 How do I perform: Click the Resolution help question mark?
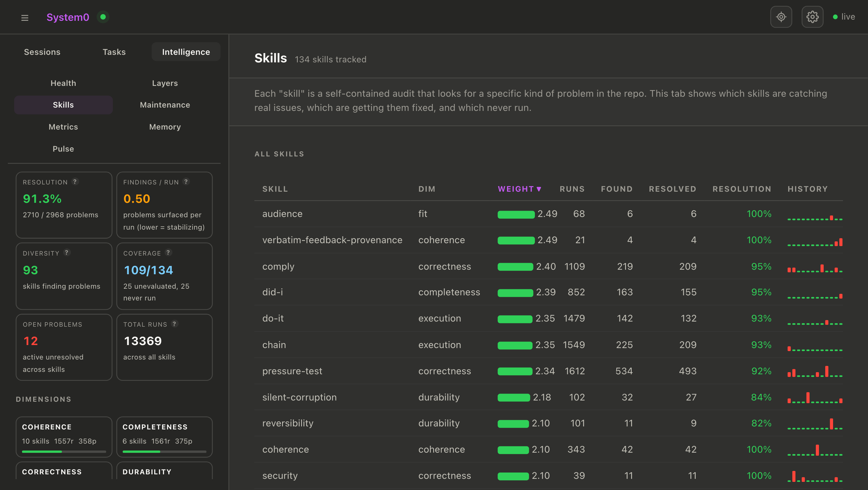coord(75,181)
